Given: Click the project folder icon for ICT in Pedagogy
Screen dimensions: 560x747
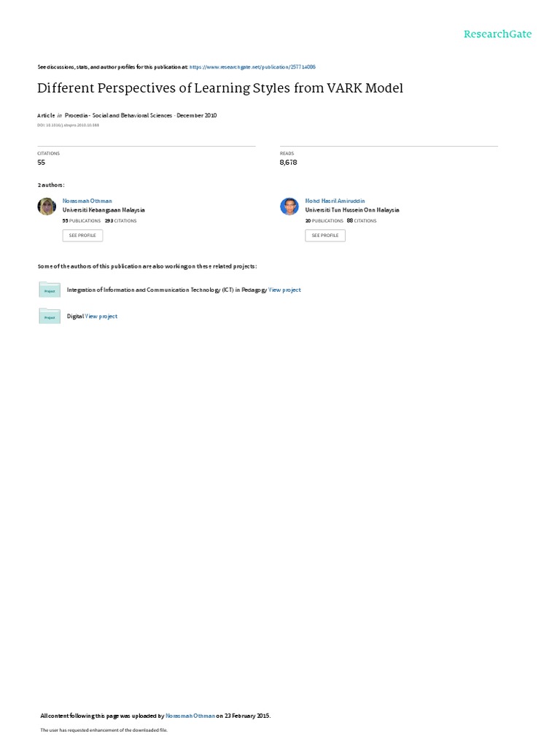Looking at the screenshot, I should (50, 290).
